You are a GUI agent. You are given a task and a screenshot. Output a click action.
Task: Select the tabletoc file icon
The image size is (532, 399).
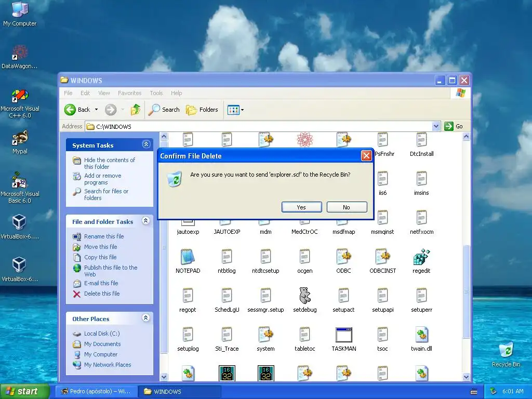tap(304, 335)
